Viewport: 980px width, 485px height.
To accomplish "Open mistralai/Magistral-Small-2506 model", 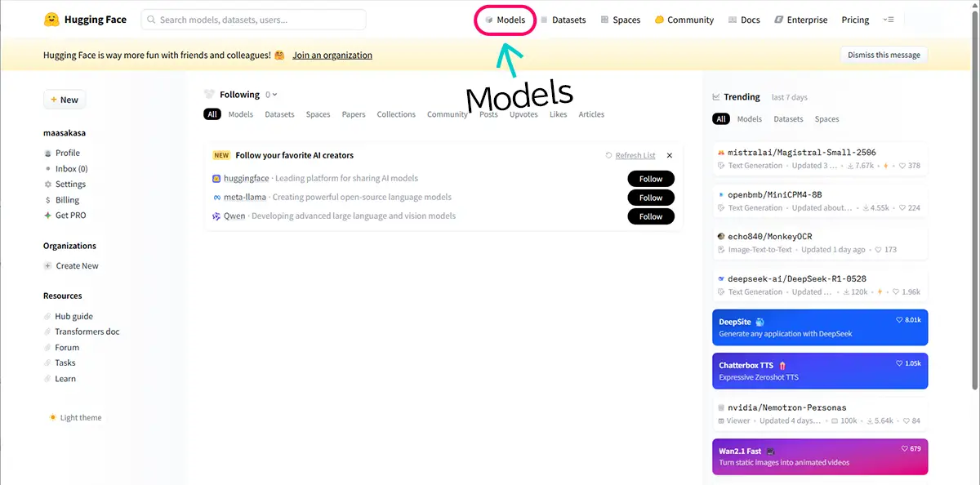I will (x=820, y=158).
